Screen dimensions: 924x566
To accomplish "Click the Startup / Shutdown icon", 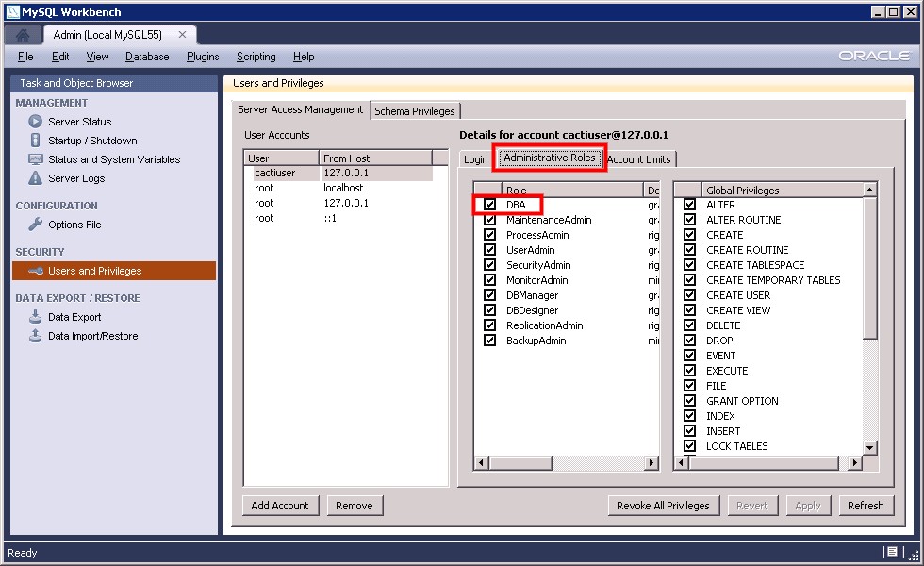I will (36, 141).
